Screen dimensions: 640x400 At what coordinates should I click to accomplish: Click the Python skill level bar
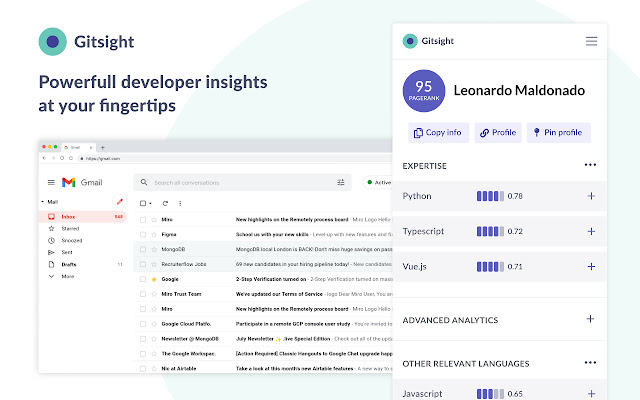(x=490, y=196)
